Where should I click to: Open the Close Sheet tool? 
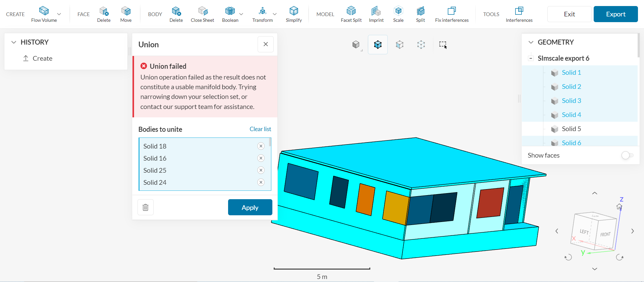tap(202, 14)
